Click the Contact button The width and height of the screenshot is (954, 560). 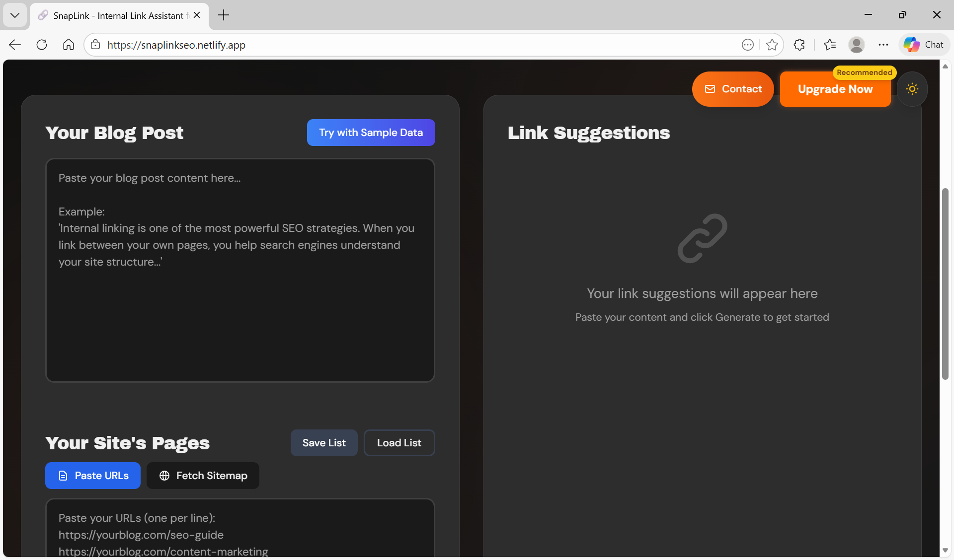733,89
